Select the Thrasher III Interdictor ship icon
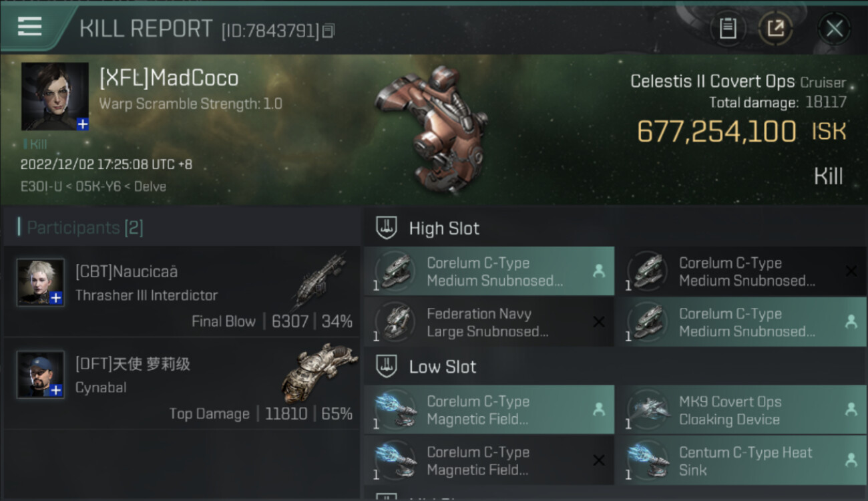This screenshot has width=868, height=501. click(318, 281)
